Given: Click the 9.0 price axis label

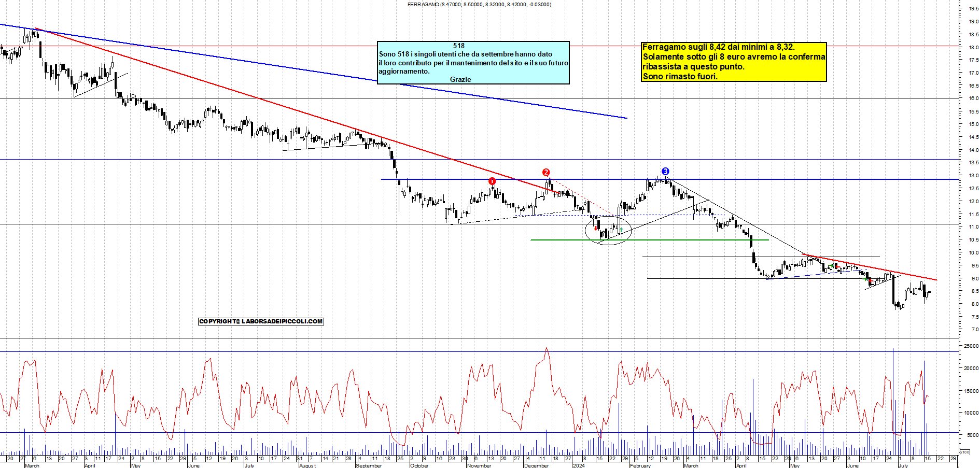Looking at the screenshot, I should point(974,279).
